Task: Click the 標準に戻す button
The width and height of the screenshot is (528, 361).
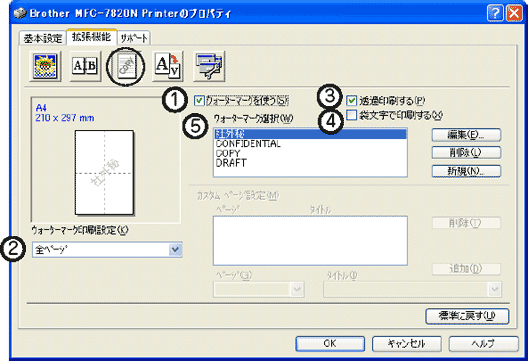Action: click(x=467, y=316)
